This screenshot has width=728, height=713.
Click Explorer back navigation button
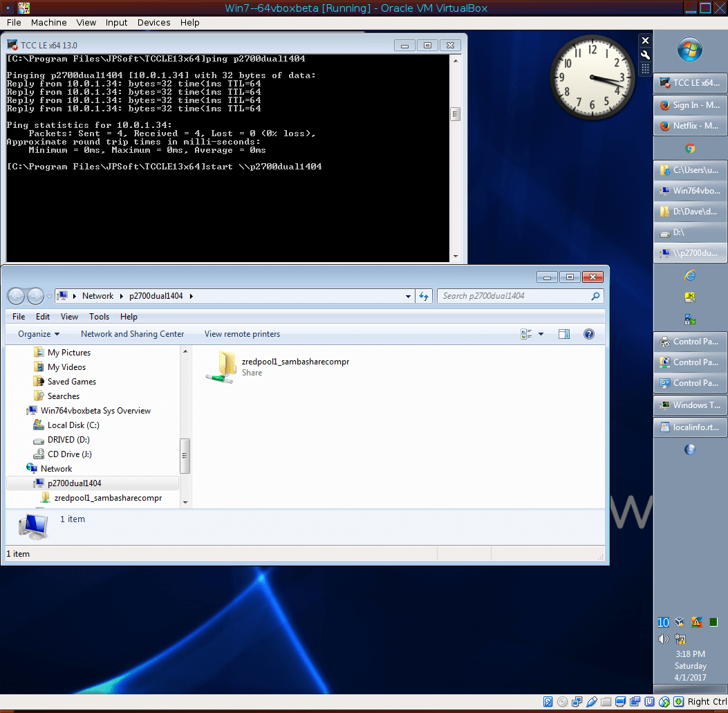tap(17, 296)
